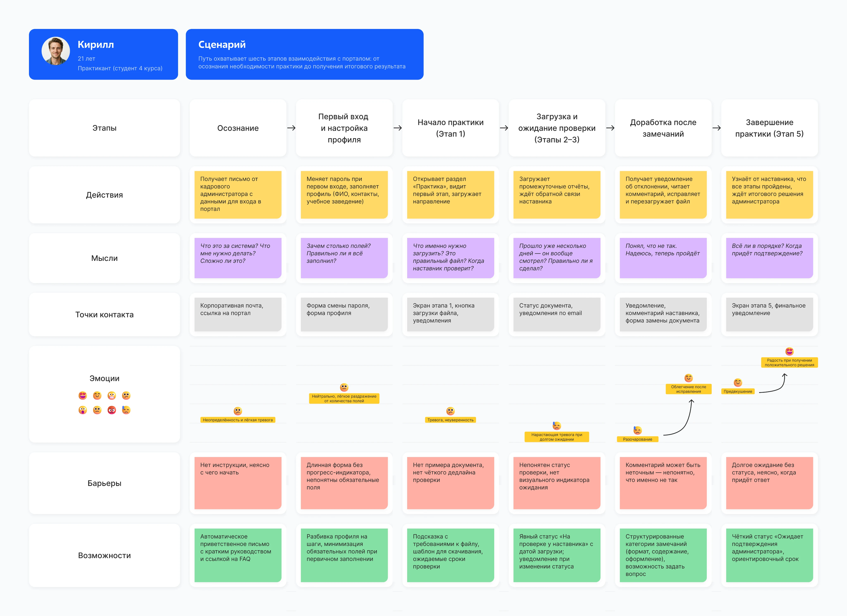
Task: Click Кирилл's avatar photo
Action: (x=56, y=51)
